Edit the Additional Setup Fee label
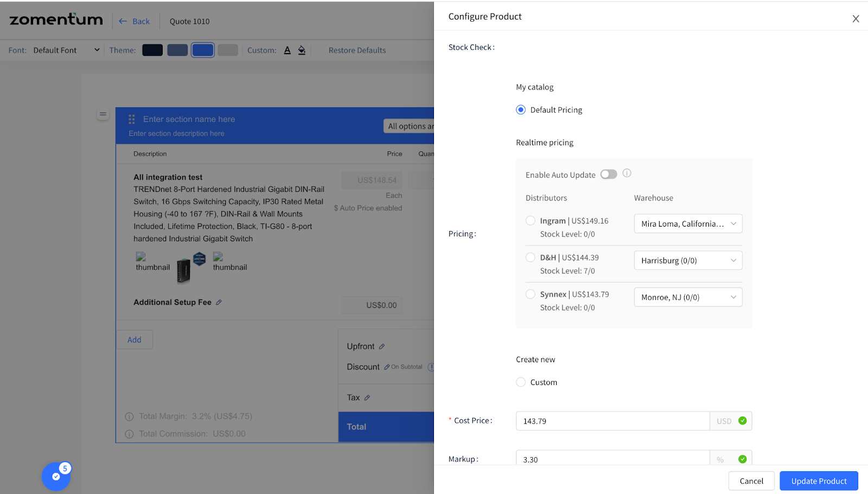The width and height of the screenshot is (868, 494). point(219,302)
